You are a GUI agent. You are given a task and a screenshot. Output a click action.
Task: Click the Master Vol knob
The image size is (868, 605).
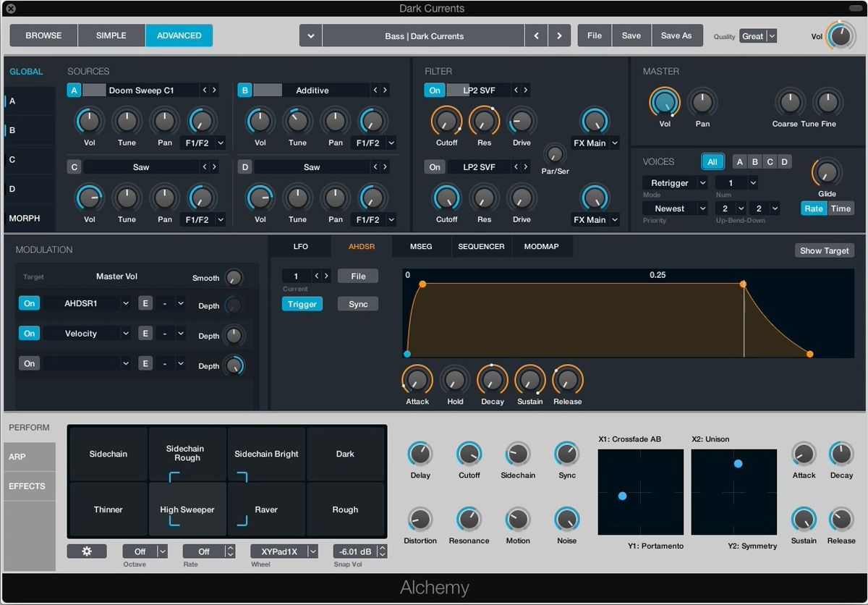pos(665,103)
